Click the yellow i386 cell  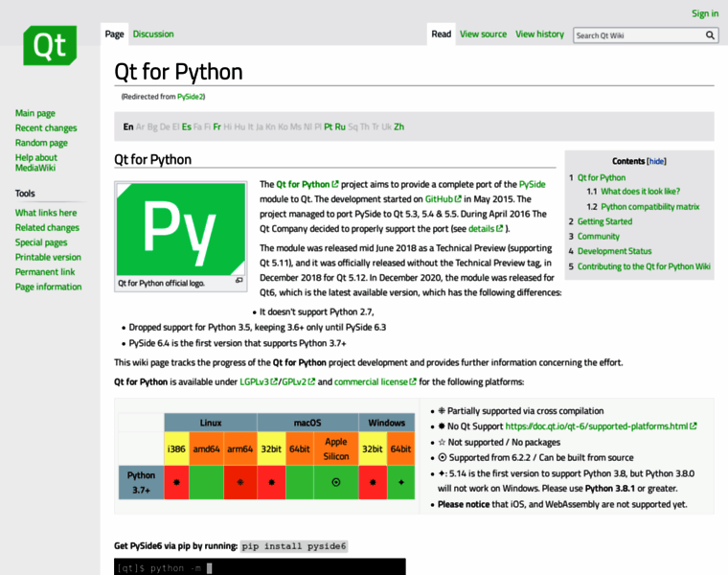click(x=176, y=448)
